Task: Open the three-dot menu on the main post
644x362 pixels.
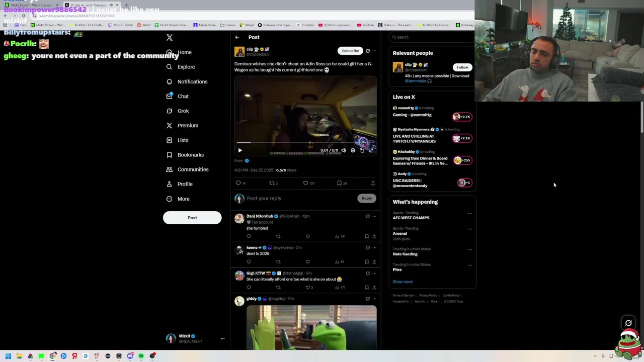Action: tap(374, 51)
